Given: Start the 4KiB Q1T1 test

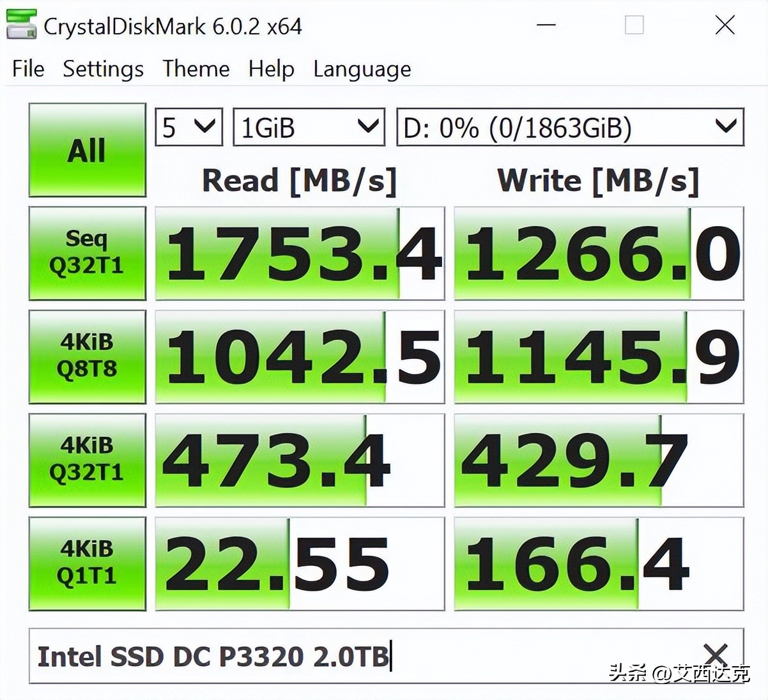Looking at the screenshot, I should pyautogui.click(x=88, y=563).
